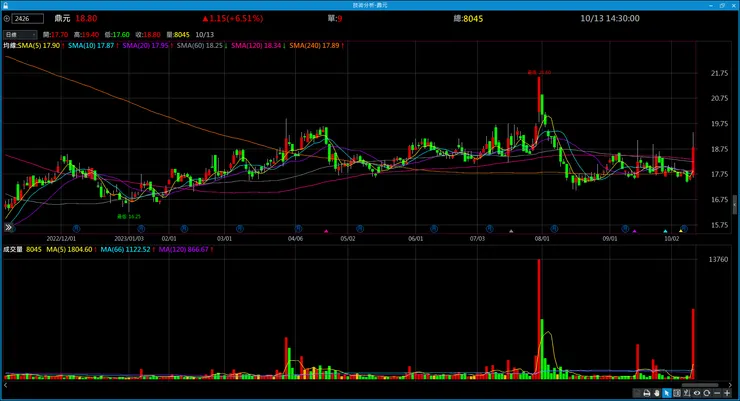Click the 2426 stock symbol input field
Screen dimensions: 740x401
coord(28,19)
